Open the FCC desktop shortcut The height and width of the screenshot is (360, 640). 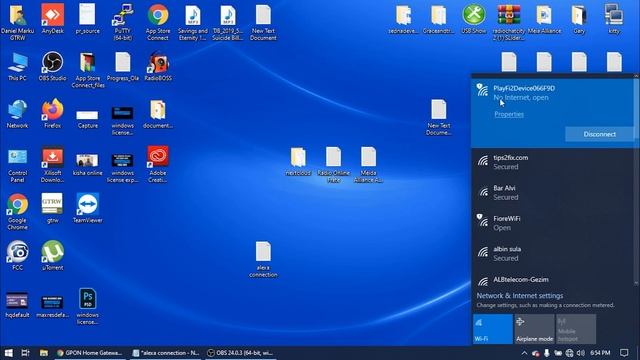click(x=17, y=256)
